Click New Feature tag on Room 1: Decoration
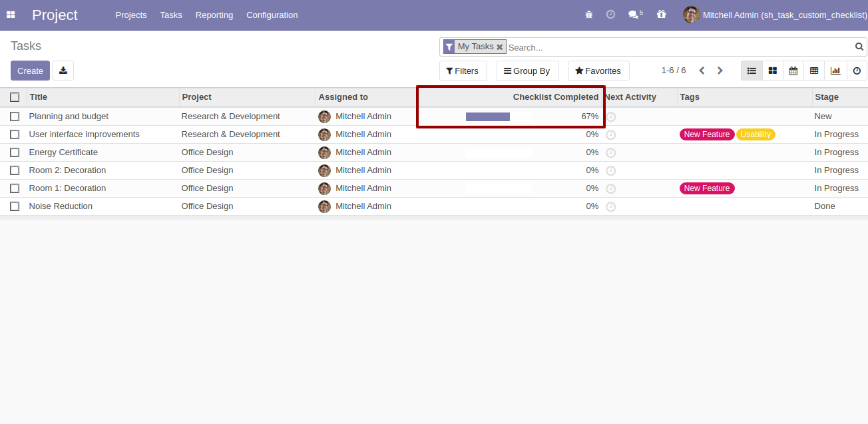868x424 pixels. tap(707, 188)
